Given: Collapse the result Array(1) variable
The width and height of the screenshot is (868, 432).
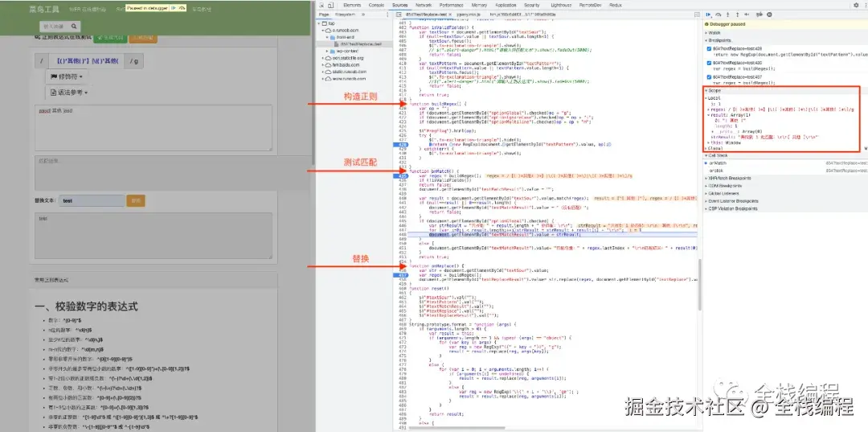Looking at the screenshot, I should [708, 115].
